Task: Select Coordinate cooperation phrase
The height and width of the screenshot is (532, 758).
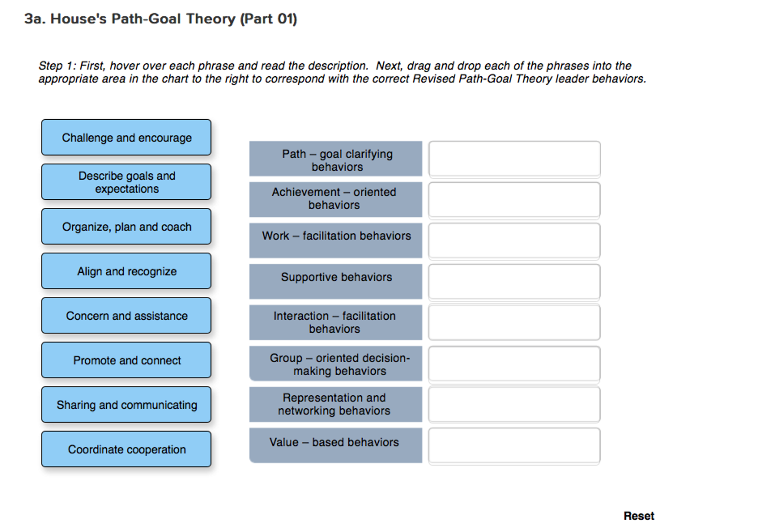Action: 126,449
